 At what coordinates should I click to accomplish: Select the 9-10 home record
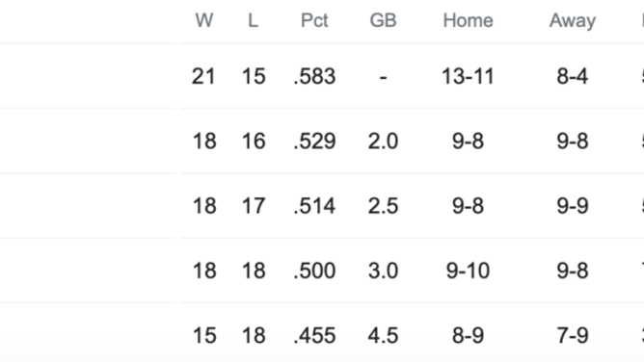468,271
